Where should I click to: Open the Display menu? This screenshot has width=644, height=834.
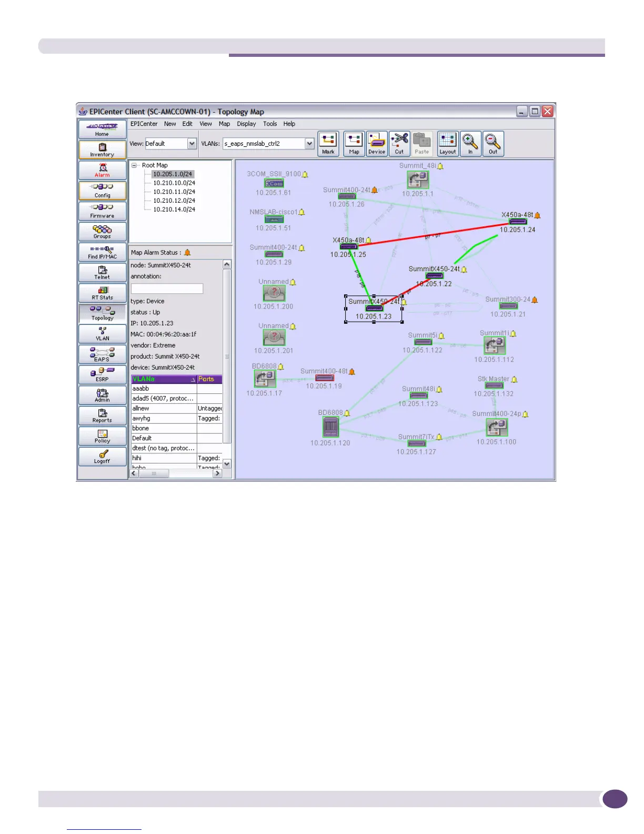246,124
